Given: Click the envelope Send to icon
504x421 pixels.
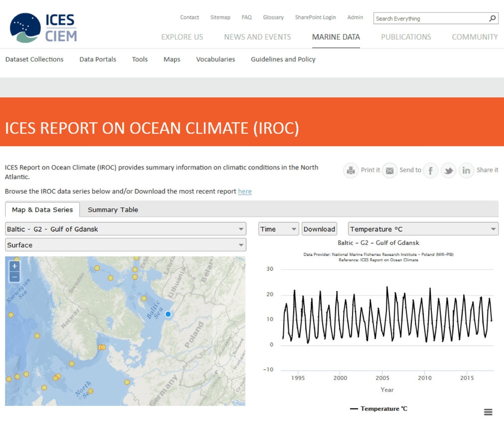Looking at the screenshot, I should click(x=389, y=170).
